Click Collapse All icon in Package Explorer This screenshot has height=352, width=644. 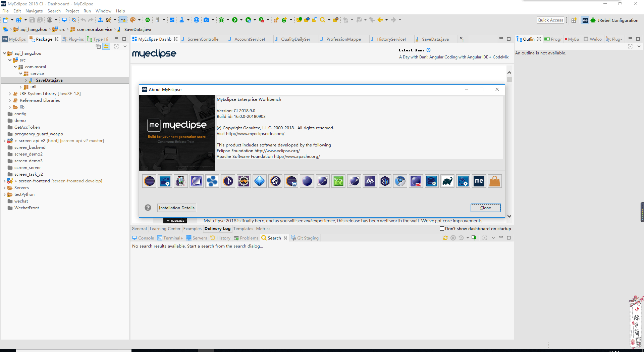pyautogui.click(x=98, y=46)
